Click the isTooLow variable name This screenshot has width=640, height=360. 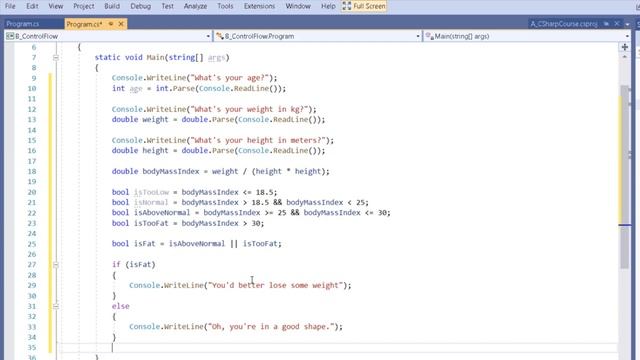click(151, 192)
